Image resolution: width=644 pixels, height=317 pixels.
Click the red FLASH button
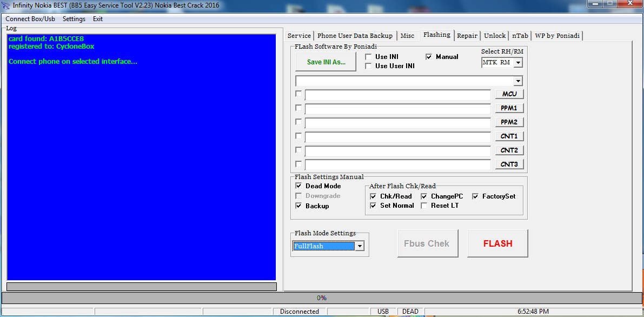coord(497,243)
